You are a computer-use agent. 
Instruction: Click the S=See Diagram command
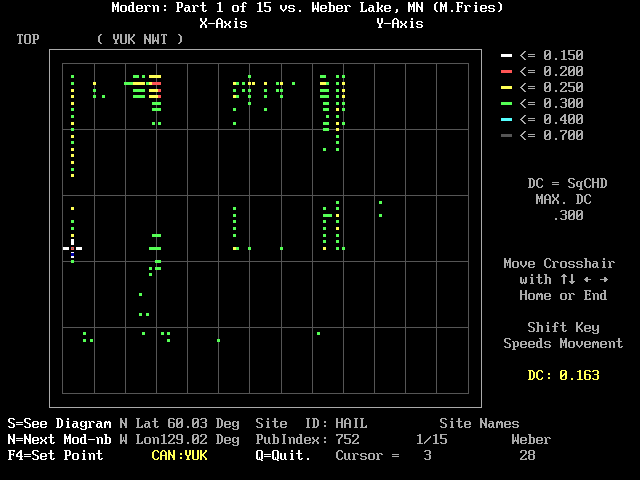click(x=59, y=423)
